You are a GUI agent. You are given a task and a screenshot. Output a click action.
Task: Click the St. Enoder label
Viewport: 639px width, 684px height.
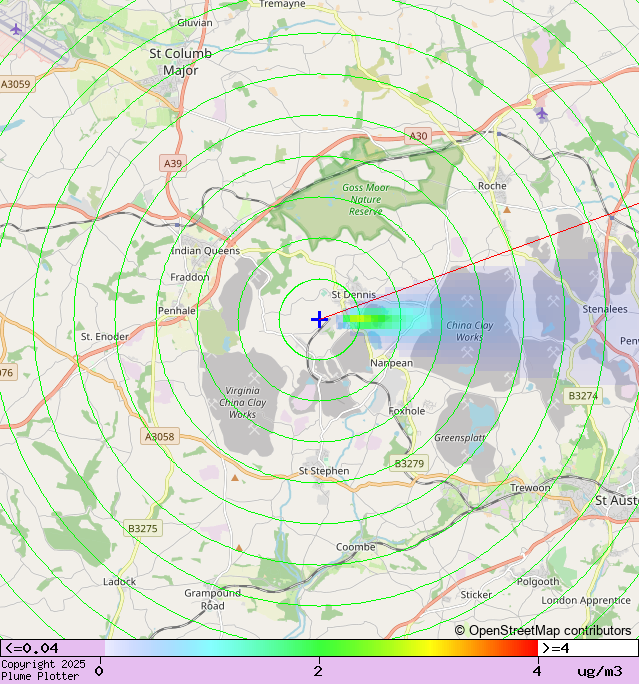coord(105,337)
